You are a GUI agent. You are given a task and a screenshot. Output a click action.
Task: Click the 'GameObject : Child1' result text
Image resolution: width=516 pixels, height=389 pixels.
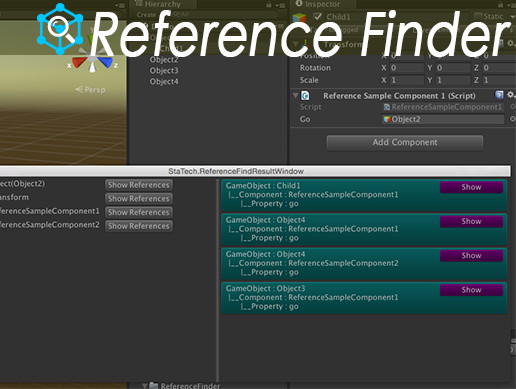click(263, 186)
